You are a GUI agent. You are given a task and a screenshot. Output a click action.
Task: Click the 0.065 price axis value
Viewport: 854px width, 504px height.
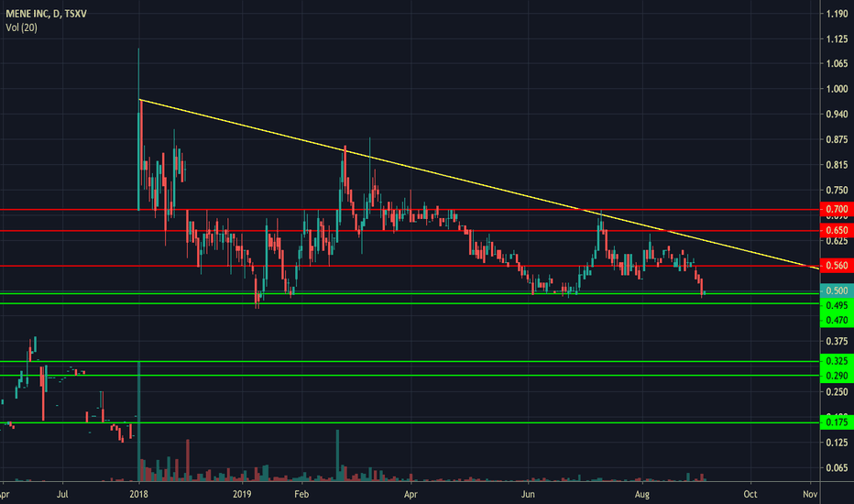(837, 467)
